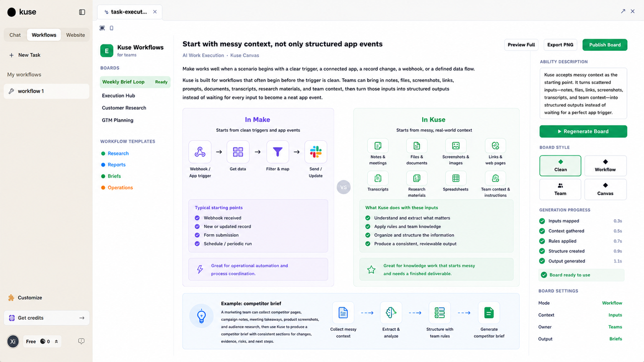Click the Output setting value Briefs
The image size is (644, 362).
[x=615, y=339]
